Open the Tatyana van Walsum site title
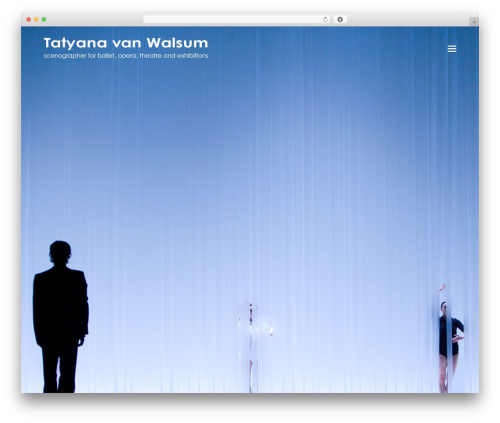The height and width of the screenshot is (423, 500). pyautogui.click(x=126, y=43)
